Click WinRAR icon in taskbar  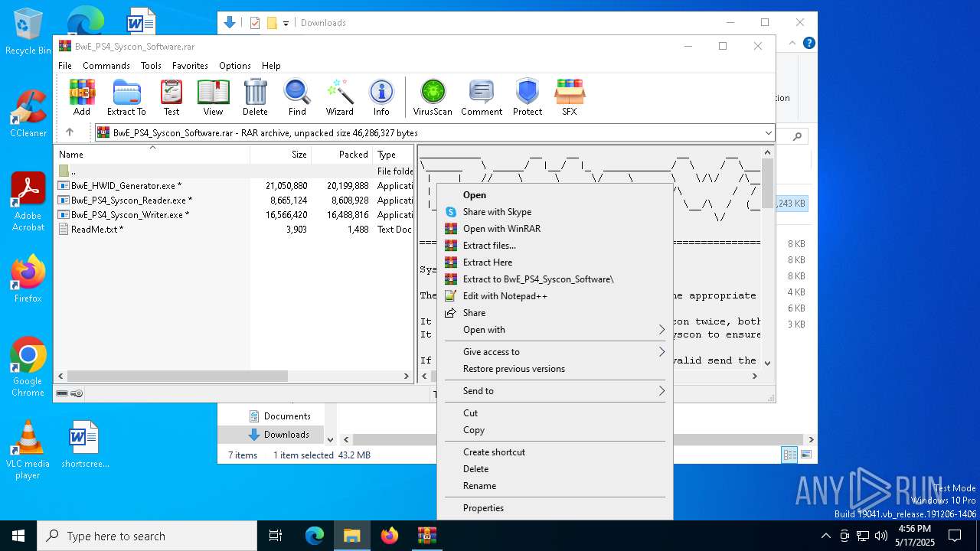[426, 536]
